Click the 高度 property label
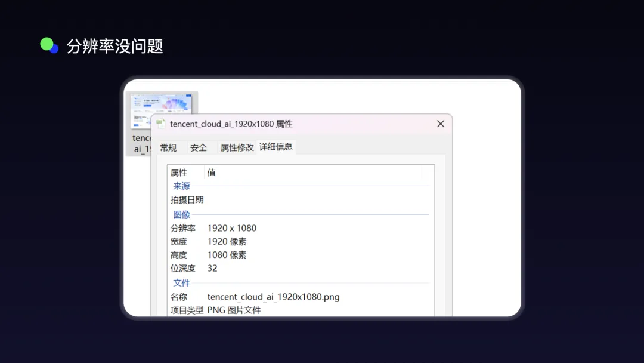644x363 pixels. pyautogui.click(x=179, y=255)
